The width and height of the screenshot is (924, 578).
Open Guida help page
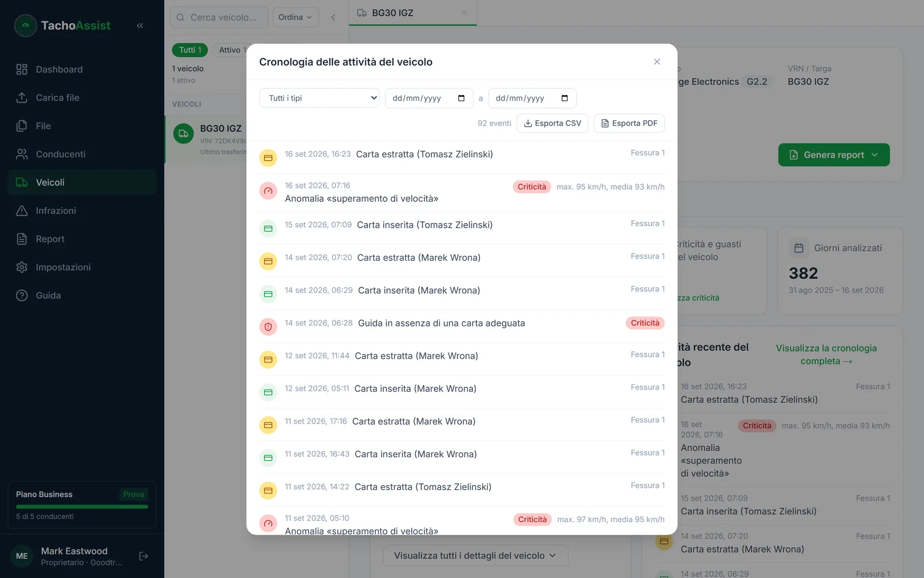(x=82, y=295)
